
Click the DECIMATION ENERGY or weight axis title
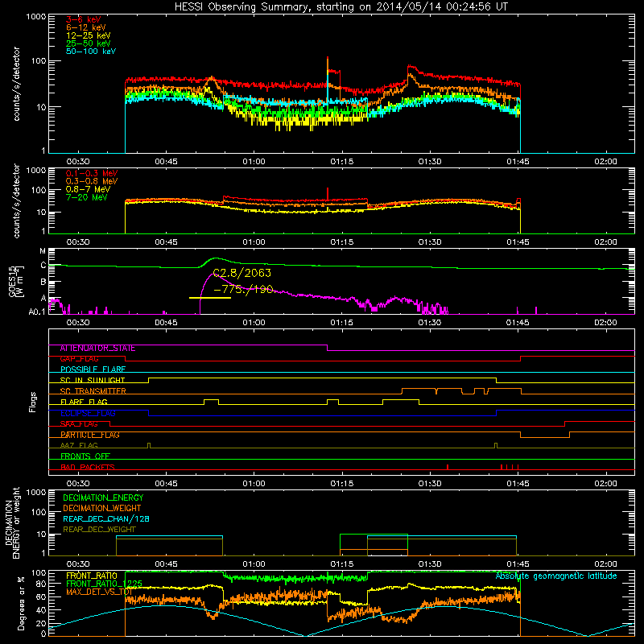[x=12, y=523]
